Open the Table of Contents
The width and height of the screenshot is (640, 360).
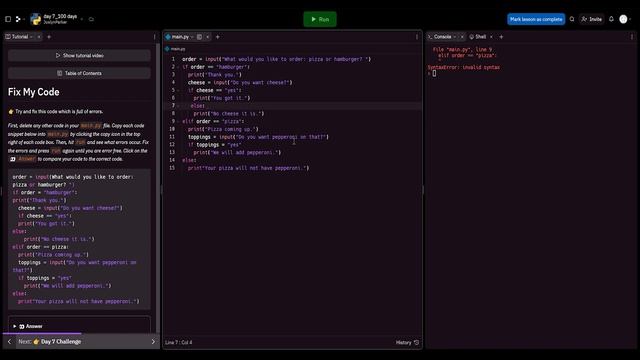[x=79, y=73]
